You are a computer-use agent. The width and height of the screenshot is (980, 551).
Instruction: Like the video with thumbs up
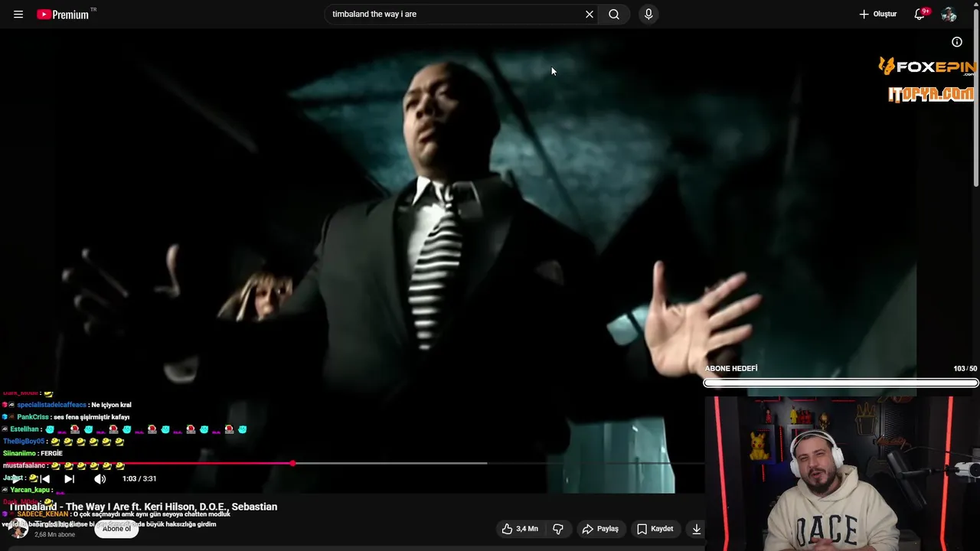point(520,529)
